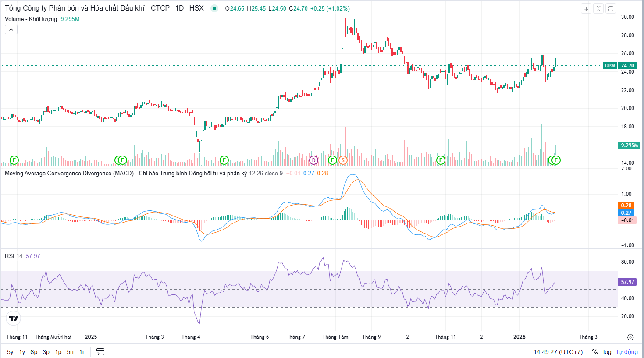
Task: Click the DPM 24.70 price label
Action: 619,66
